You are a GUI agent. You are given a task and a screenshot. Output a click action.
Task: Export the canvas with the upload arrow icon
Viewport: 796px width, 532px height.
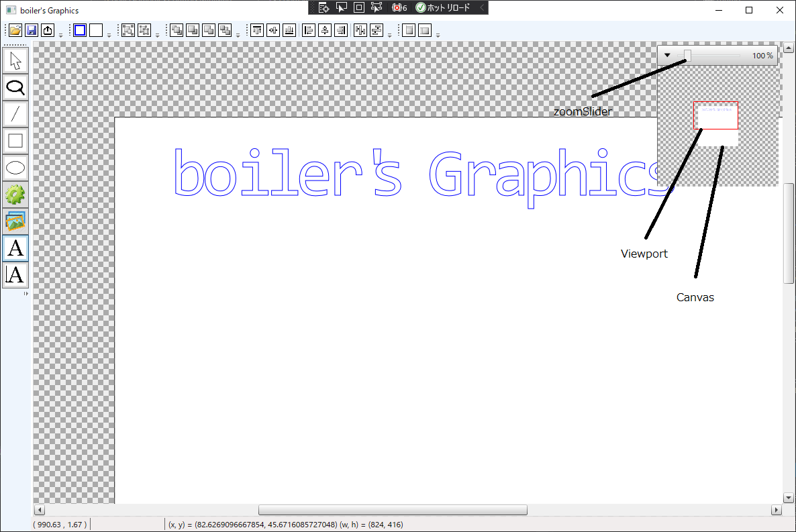[48, 30]
